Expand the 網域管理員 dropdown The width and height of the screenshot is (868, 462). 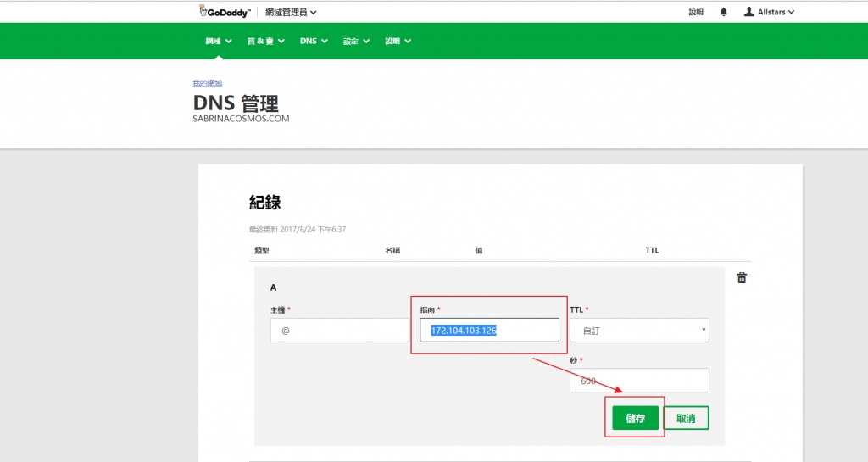(291, 12)
